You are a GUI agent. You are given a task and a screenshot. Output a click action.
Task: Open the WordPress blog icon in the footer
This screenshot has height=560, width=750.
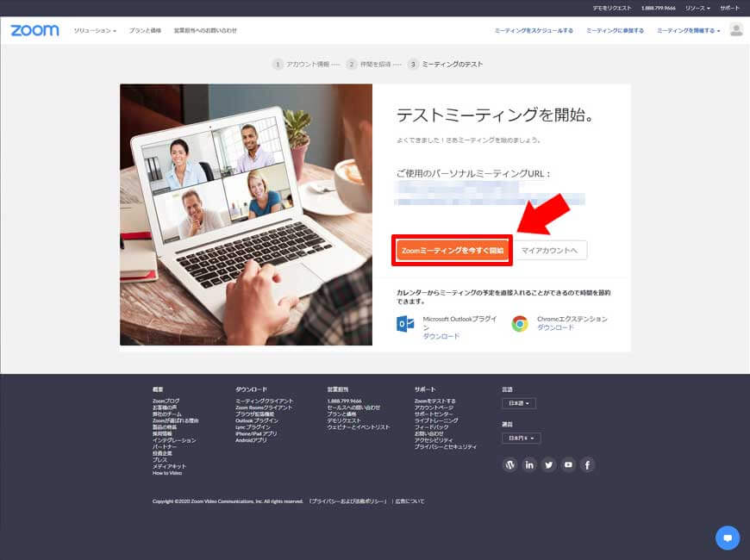509,464
